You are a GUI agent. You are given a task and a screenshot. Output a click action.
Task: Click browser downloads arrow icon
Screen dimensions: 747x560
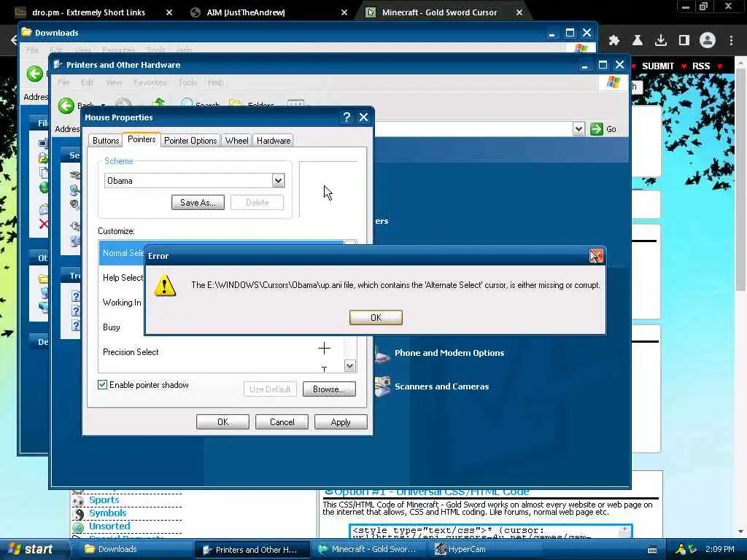pos(660,41)
